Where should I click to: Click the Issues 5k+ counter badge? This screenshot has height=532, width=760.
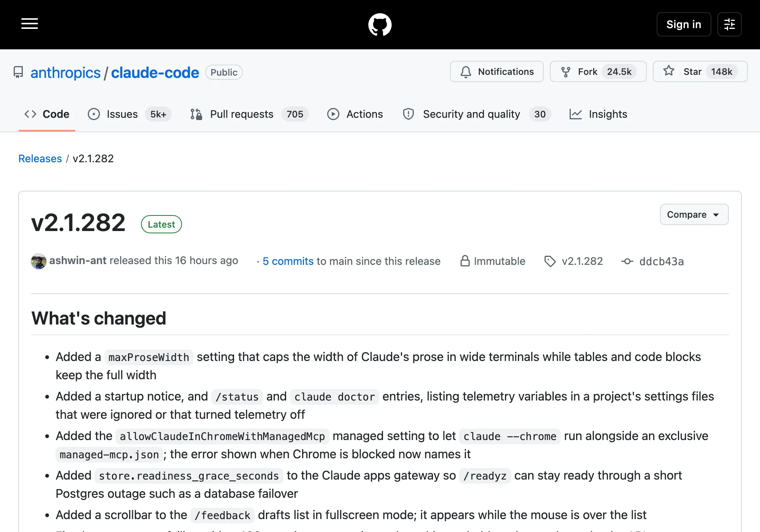click(158, 114)
